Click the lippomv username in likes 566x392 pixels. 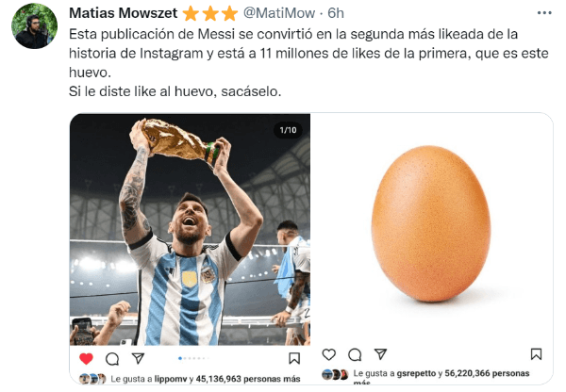pyautogui.click(x=171, y=379)
